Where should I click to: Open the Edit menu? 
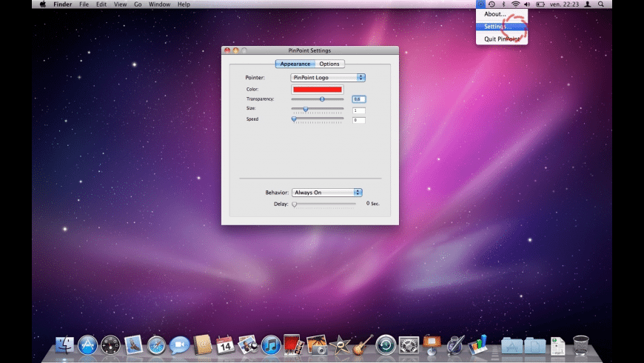(x=101, y=4)
